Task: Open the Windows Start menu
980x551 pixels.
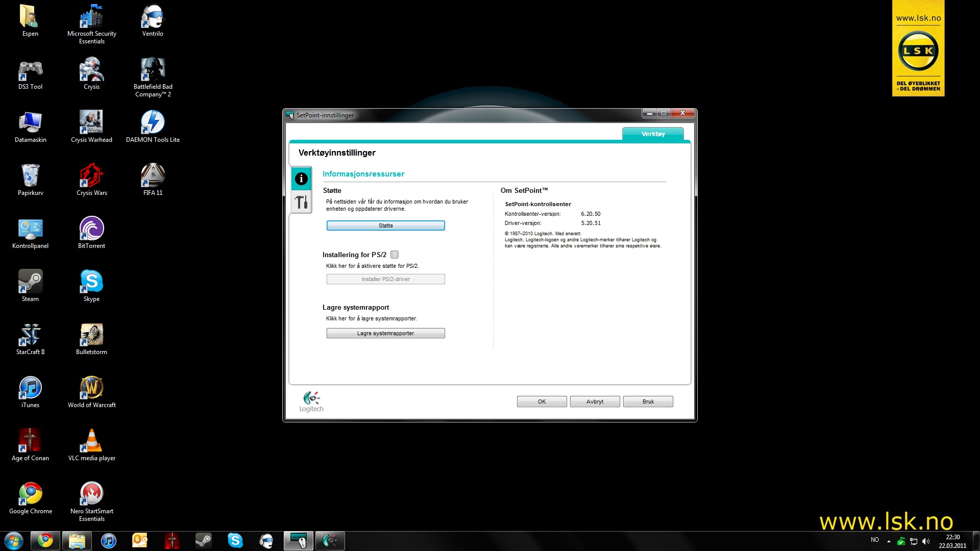Action: click(x=14, y=541)
